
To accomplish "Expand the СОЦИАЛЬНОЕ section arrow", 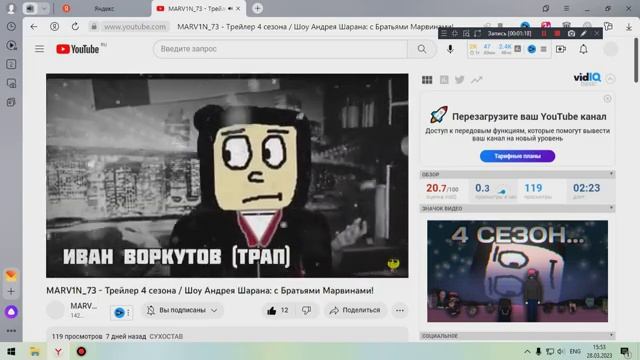I will click(x=611, y=336).
